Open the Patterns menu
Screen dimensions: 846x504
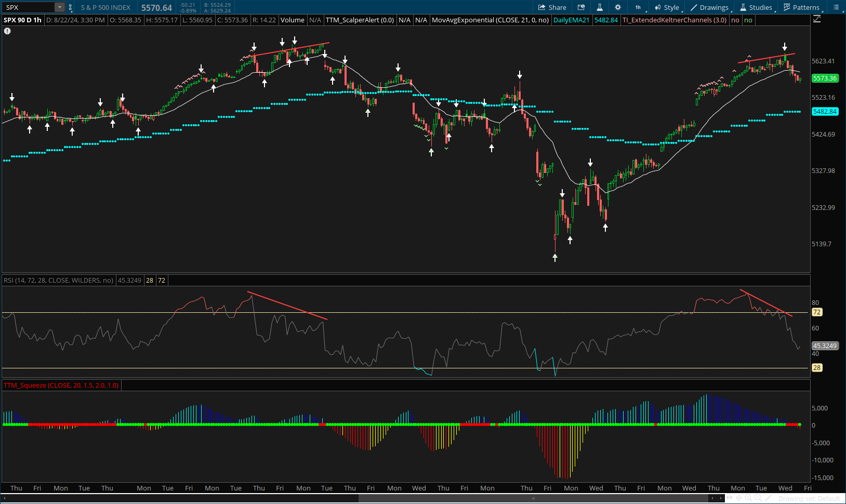point(801,7)
